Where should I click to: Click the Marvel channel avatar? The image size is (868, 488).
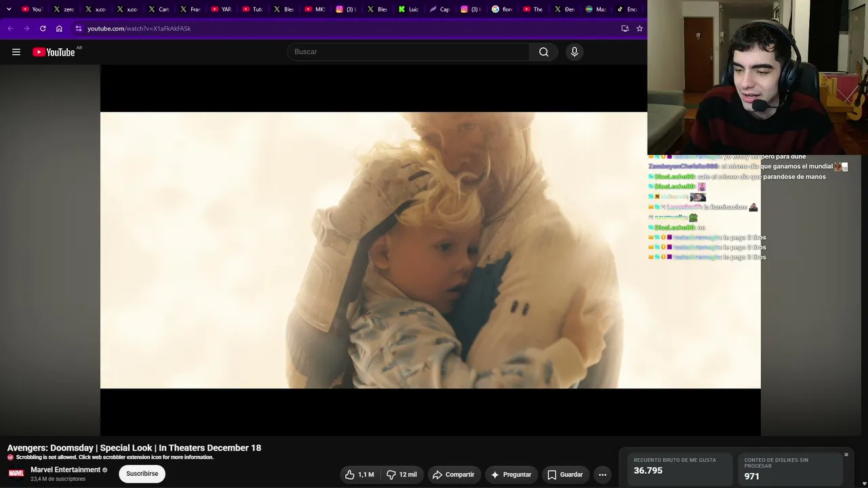[x=16, y=474]
